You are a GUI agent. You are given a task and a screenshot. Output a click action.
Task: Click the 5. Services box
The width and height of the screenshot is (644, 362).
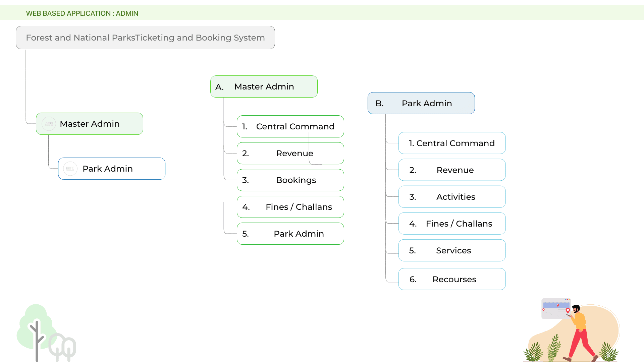452,250
